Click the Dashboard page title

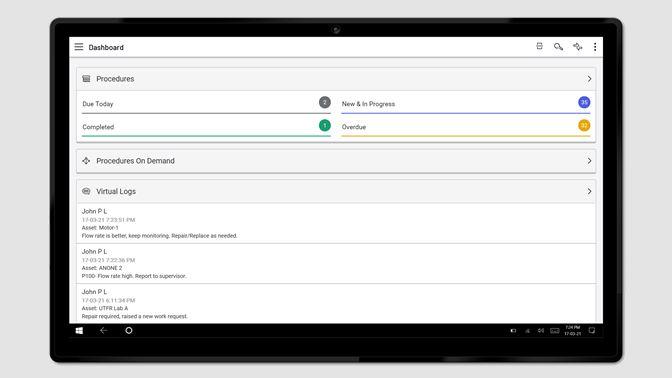[x=106, y=47]
